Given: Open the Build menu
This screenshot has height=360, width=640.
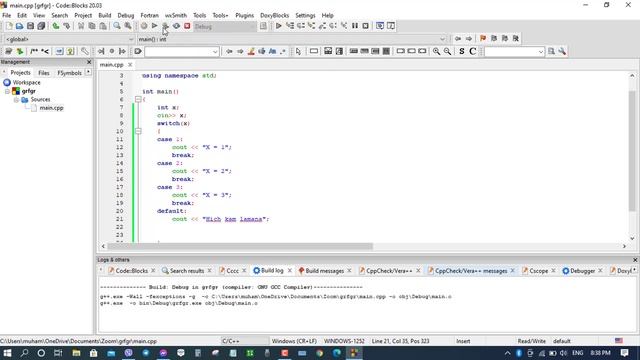Looking at the screenshot, I should (x=105, y=16).
